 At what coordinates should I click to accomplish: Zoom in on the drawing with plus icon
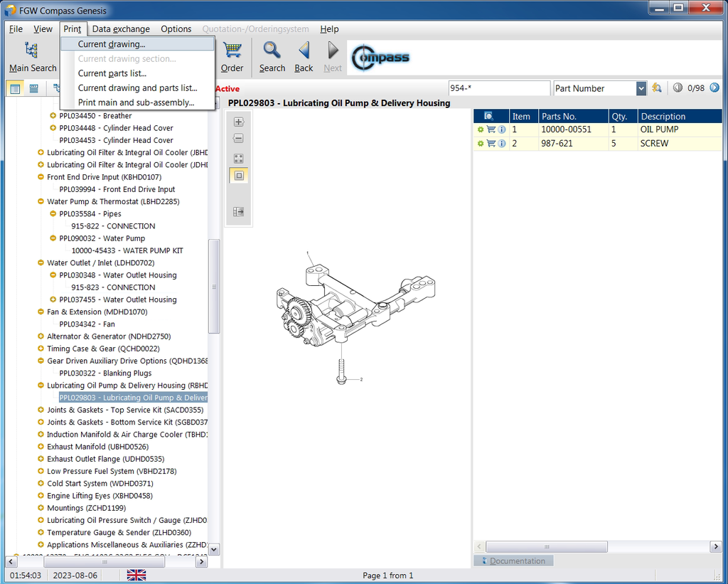point(238,122)
